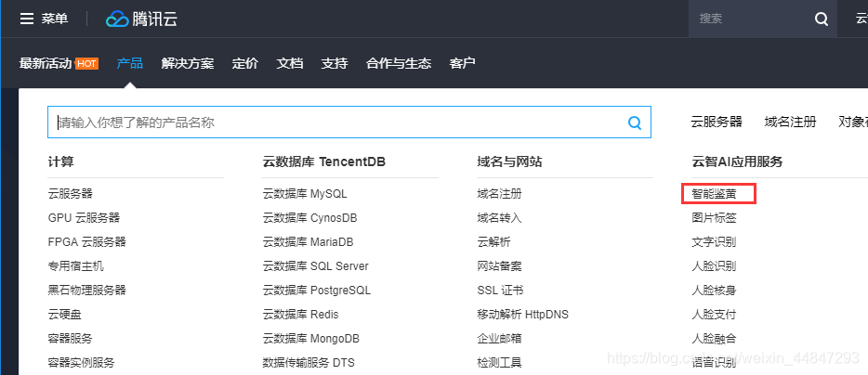Viewport: 868px width, 375px height.
Task: Open FPGA 云服务器 link
Action: 87,241
